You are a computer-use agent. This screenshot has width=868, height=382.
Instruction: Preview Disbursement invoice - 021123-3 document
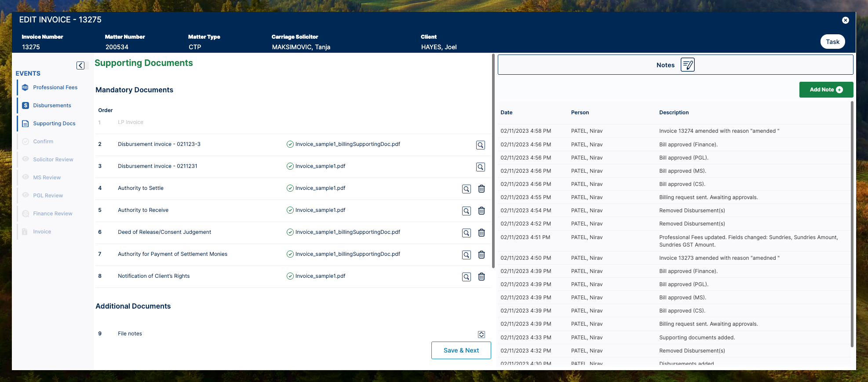481,145
